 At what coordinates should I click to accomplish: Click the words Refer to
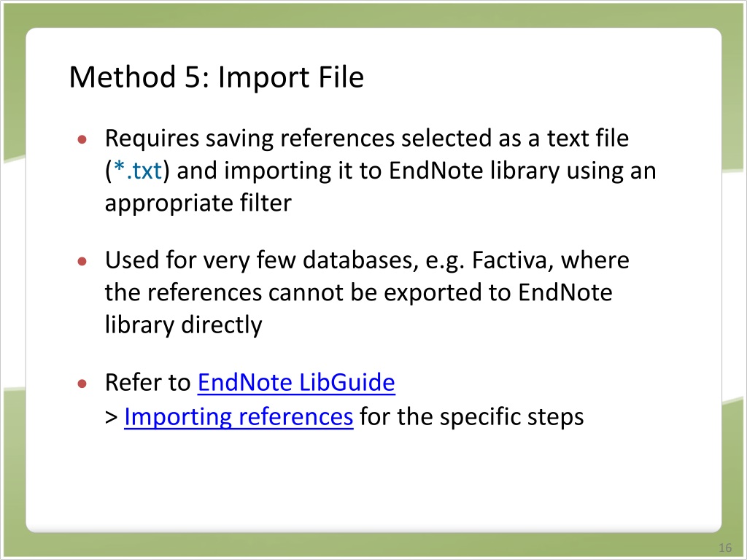point(147,382)
